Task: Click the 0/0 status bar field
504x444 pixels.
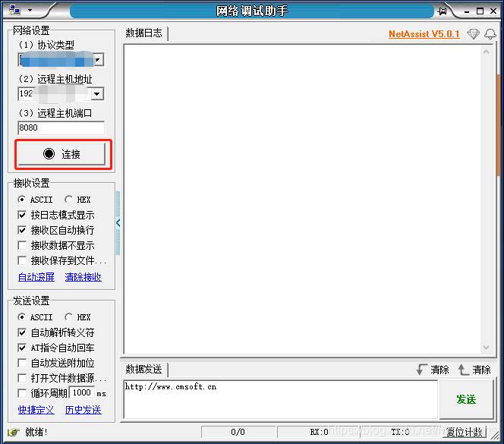Action: click(238, 432)
